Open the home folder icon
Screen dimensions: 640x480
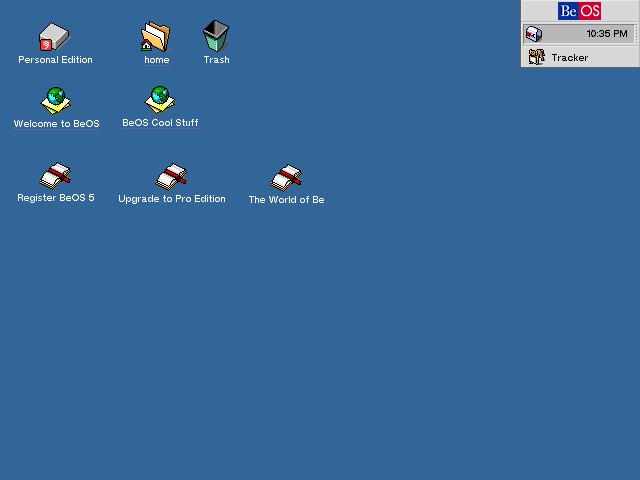tap(156, 36)
